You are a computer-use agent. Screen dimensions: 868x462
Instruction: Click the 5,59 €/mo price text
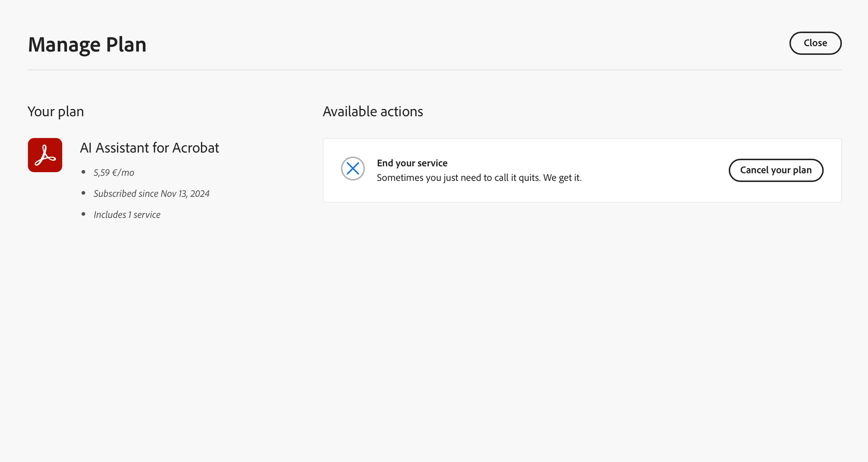point(114,173)
